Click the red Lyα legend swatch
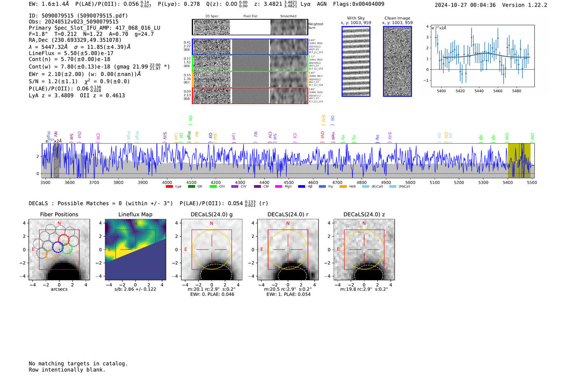Viewport: 576px width, 392px height. [169, 186]
